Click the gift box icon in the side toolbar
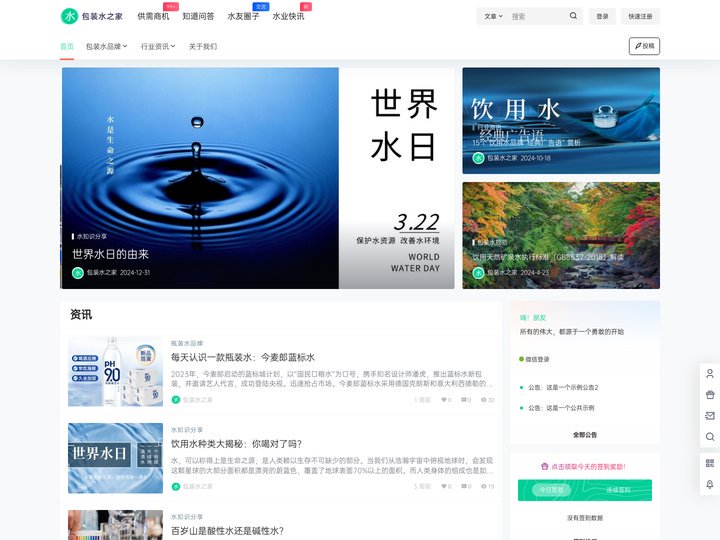720x540 pixels. pos(710,395)
